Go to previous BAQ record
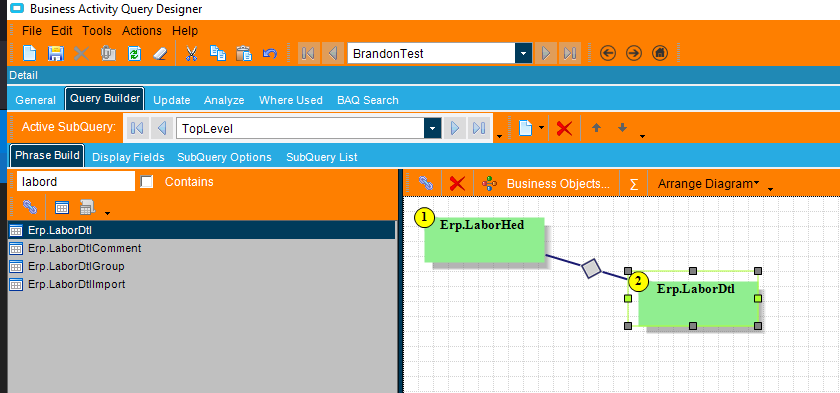 333,54
